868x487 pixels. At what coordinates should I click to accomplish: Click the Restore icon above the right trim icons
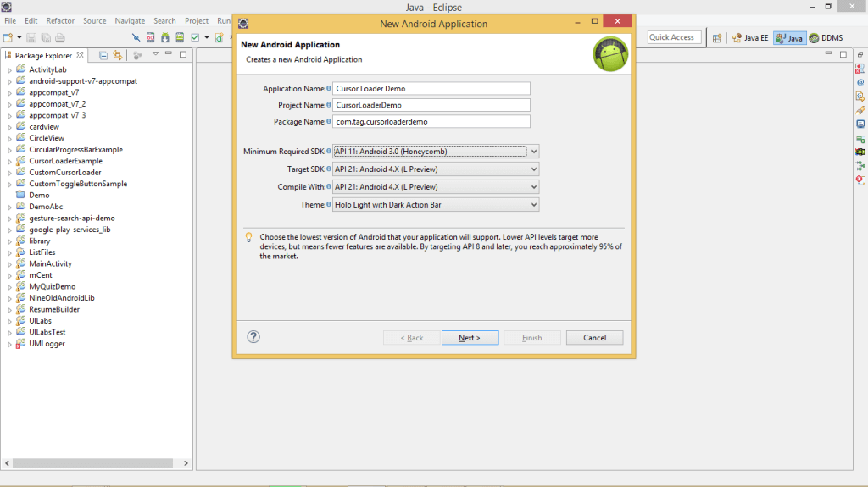(860, 55)
